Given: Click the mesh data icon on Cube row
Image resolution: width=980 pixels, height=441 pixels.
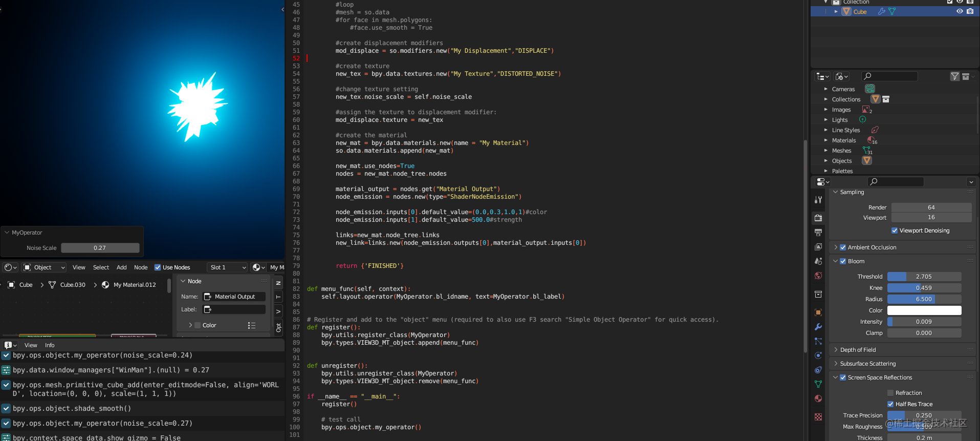Looking at the screenshot, I should pyautogui.click(x=892, y=11).
